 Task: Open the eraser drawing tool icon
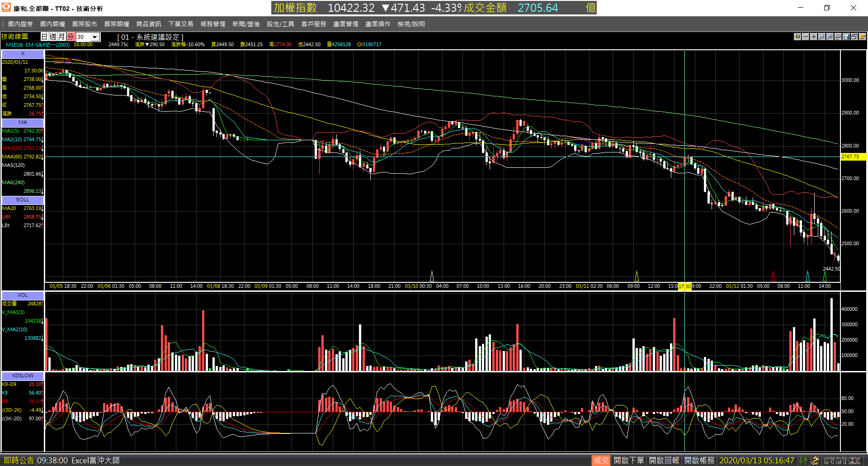click(x=838, y=37)
